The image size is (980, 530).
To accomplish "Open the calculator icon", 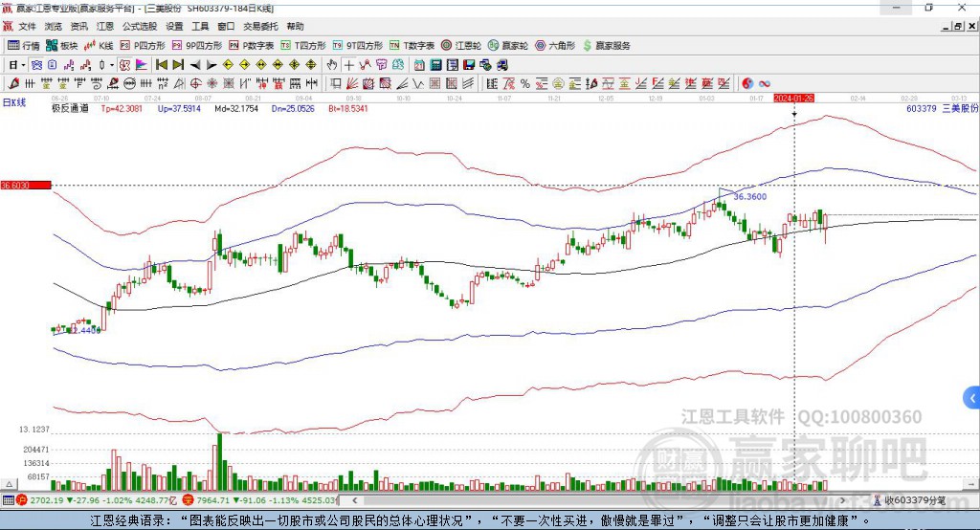I will 436,65.
